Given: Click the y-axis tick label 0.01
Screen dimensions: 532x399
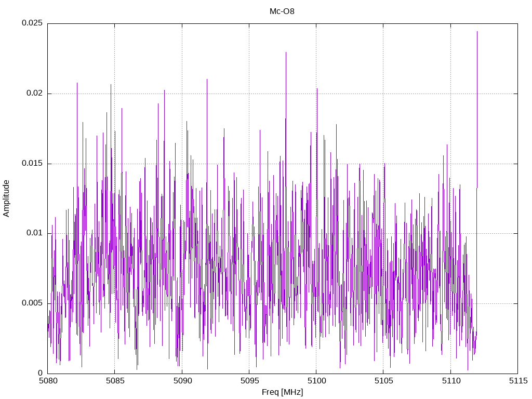Looking at the screenshot, I should pos(35,233).
